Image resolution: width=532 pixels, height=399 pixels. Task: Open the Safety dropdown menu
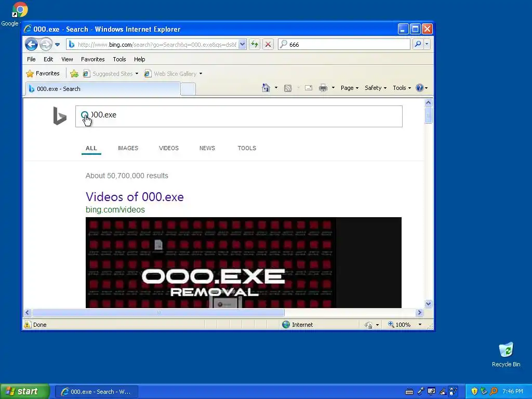point(376,88)
